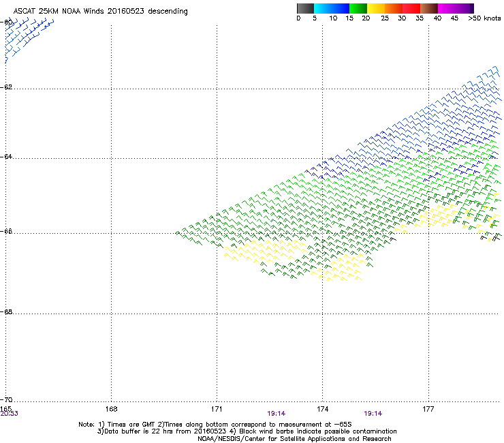Click the 19:14 time stamp right of 174
Viewport: 504px width, 443px height.
click(x=373, y=414)
